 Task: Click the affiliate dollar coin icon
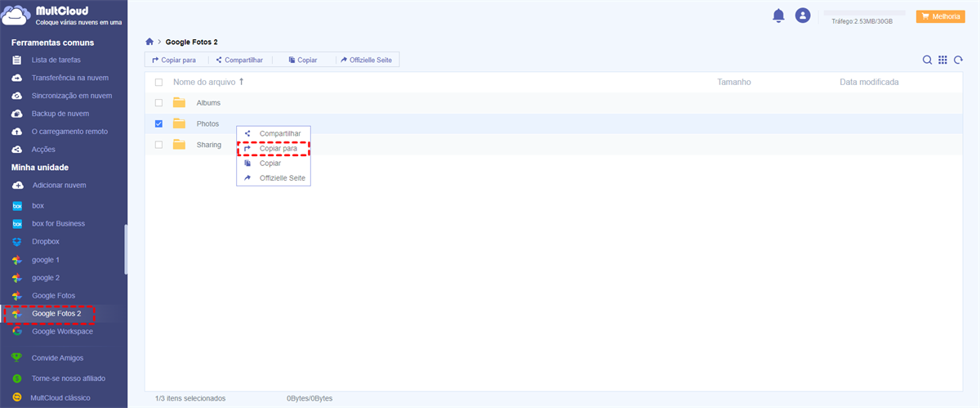point(16,379)
